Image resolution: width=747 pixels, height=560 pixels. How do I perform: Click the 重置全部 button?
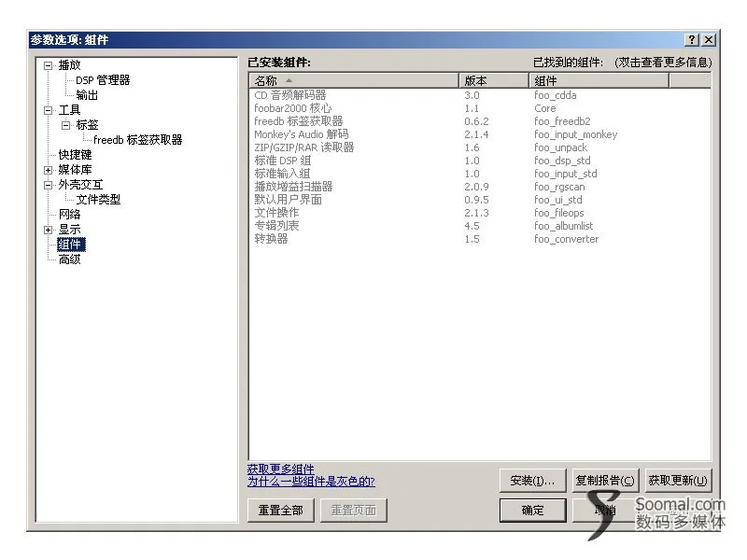click(x=281, y=511)
